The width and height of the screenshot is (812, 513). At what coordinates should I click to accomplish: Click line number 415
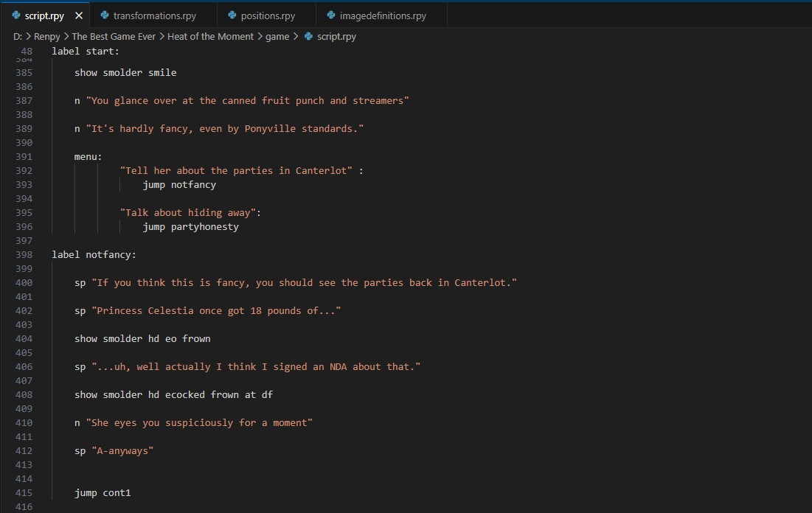(24, 493)
